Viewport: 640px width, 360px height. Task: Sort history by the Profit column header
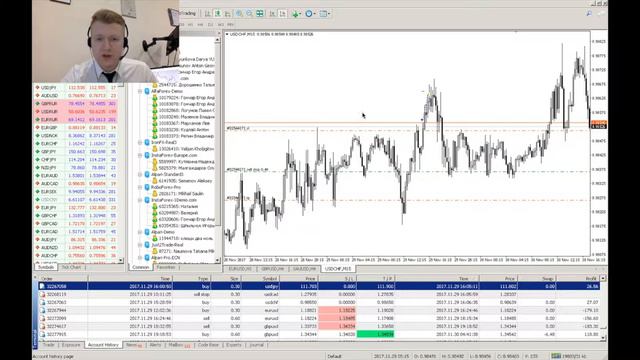pyautogui.click(x=579, y=278)
